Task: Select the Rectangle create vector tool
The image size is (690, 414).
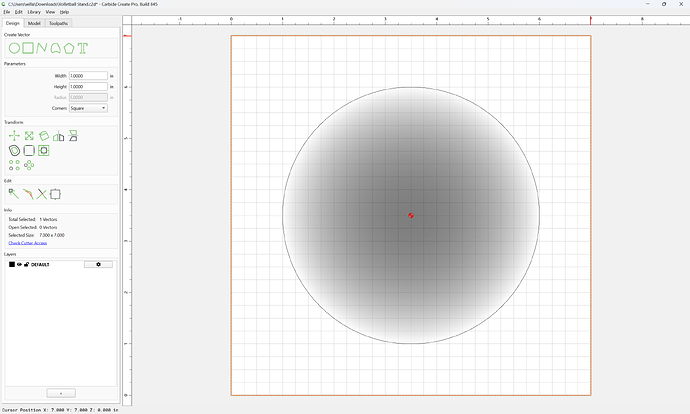Action: pos(28,48)
